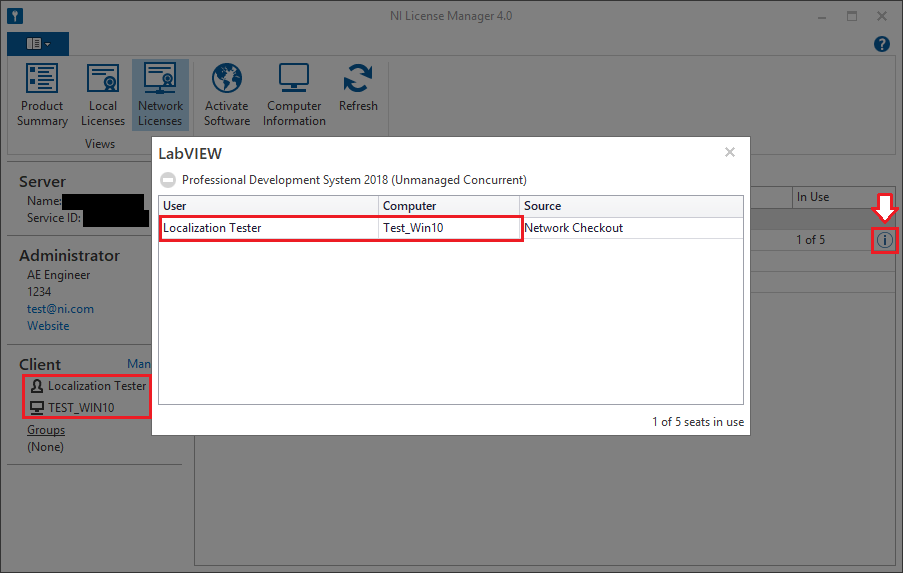Image resolution: width=903 pixels, height=573 pixels.
Task: Open the Product Summary view
Action: coord(42,95)
